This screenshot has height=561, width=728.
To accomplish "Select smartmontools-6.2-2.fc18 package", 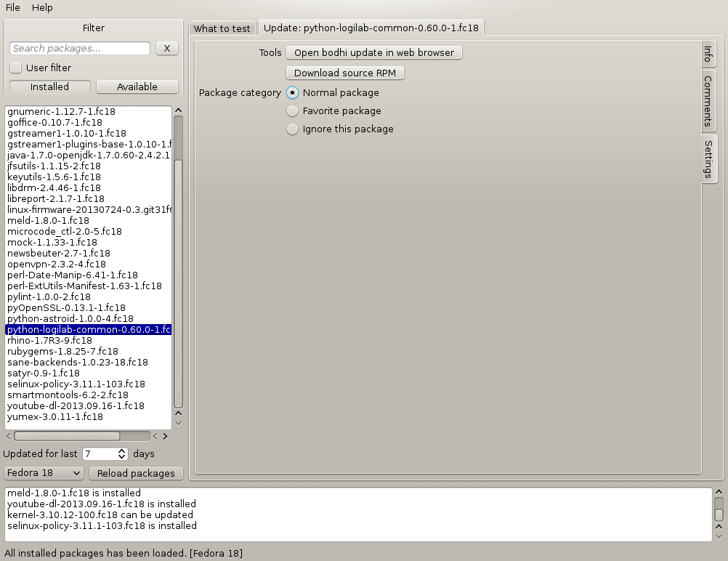I will coord(88,395).
